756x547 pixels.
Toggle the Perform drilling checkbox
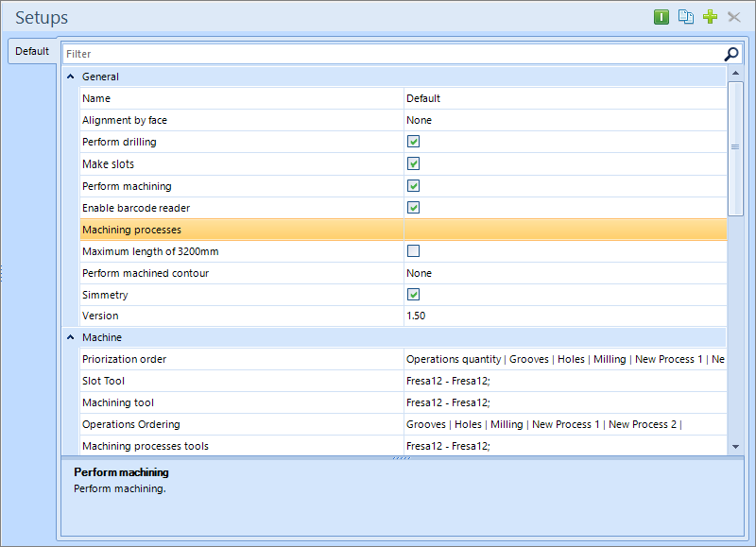pyautogui.click(x=413, y=142)
